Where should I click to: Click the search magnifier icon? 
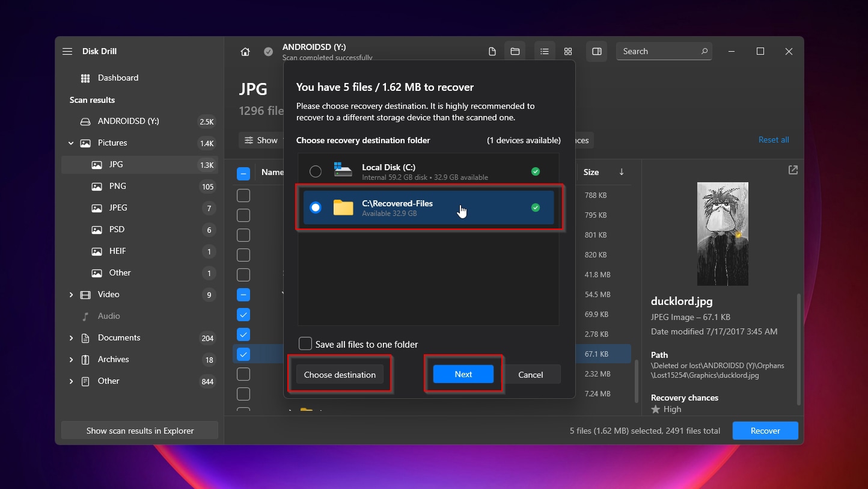tap(704, 52)
